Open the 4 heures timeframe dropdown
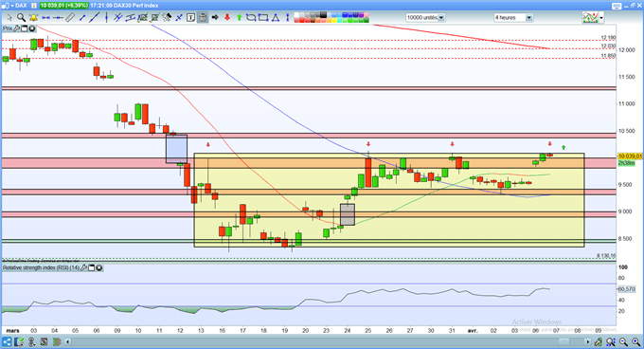 tap(513, 17)
